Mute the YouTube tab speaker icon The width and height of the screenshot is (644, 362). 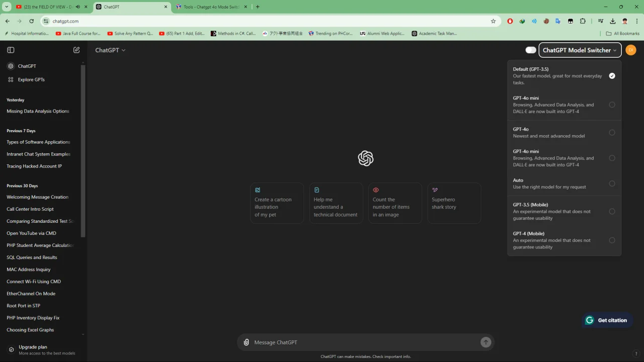pos(78,7)
